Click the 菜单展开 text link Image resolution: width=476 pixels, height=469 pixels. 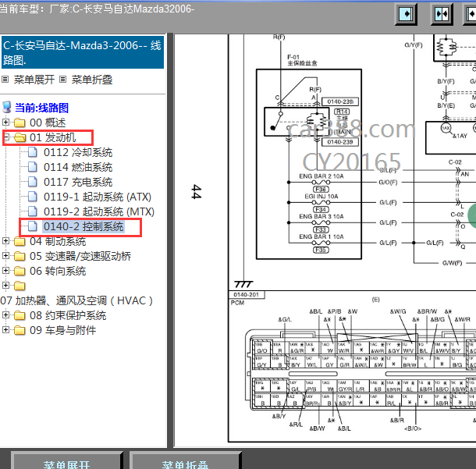click(34, 80)
